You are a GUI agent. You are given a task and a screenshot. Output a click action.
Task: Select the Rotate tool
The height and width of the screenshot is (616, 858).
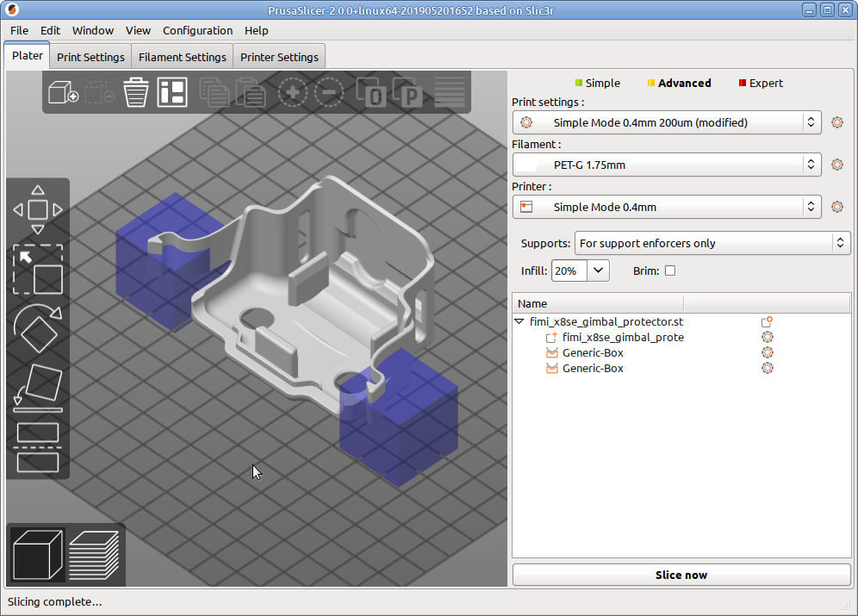click(38, 327)
